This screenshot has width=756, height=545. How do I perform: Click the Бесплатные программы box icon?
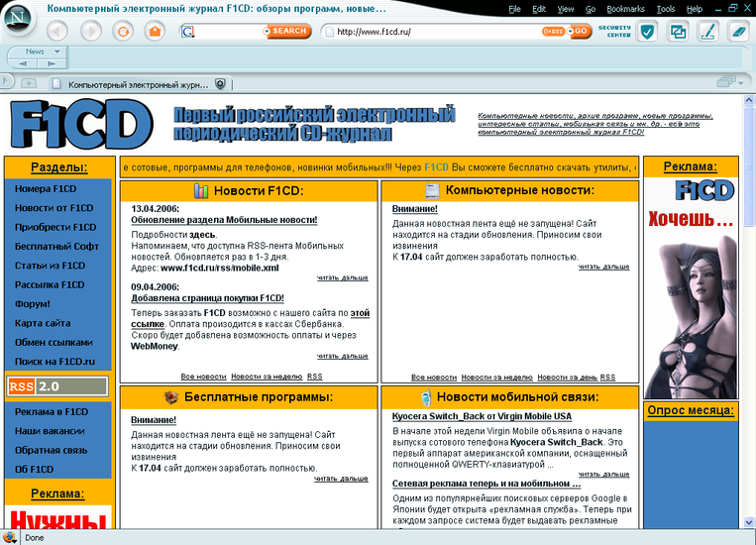point(171,397)
